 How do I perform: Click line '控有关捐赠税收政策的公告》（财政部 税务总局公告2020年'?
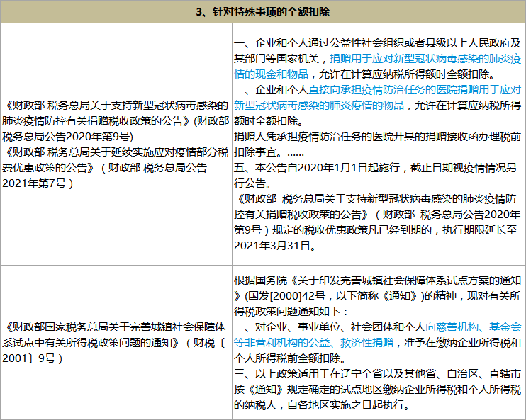377,215
